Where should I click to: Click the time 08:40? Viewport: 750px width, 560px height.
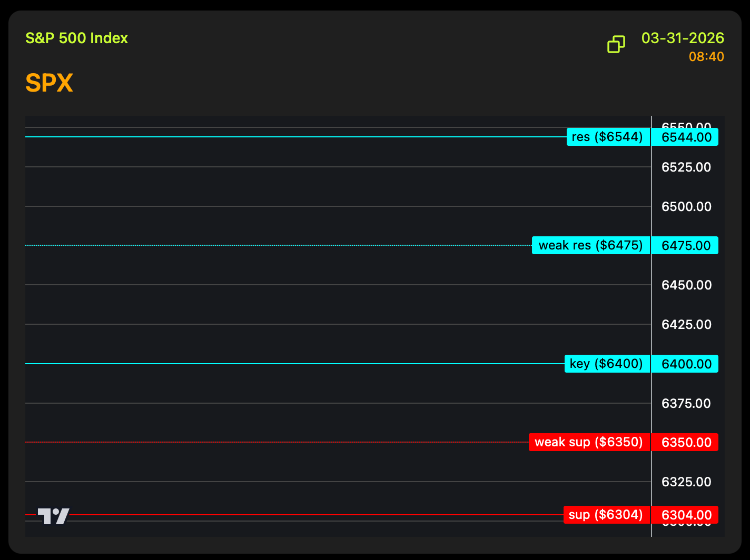706,56
